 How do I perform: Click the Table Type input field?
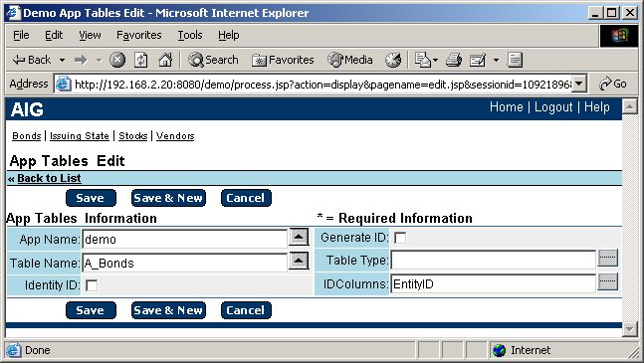pyautogui.click(x=493, y=260)
